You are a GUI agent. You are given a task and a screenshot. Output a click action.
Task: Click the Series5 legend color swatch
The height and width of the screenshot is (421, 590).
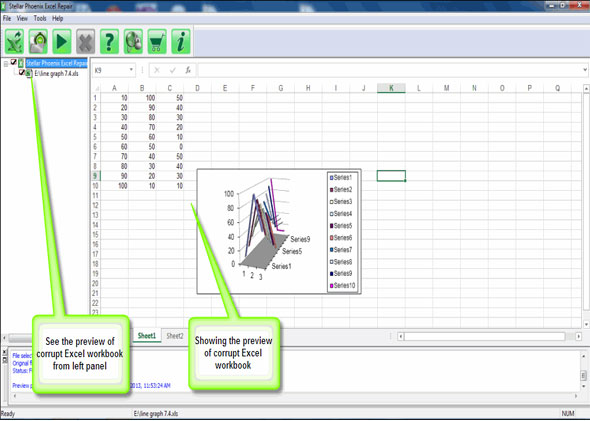point(331,226)
